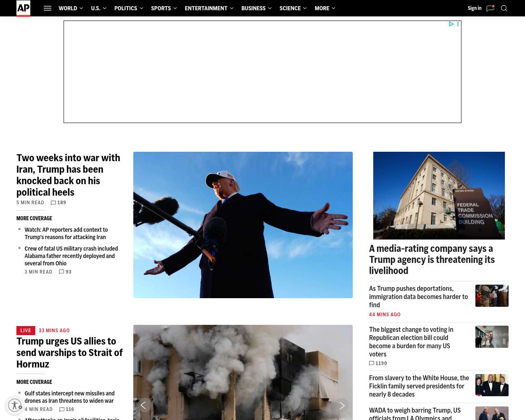The width and height of the screenshot is (525, 420).
Task: Open 'As Trump pushes deportations' story
Action: 418,297
